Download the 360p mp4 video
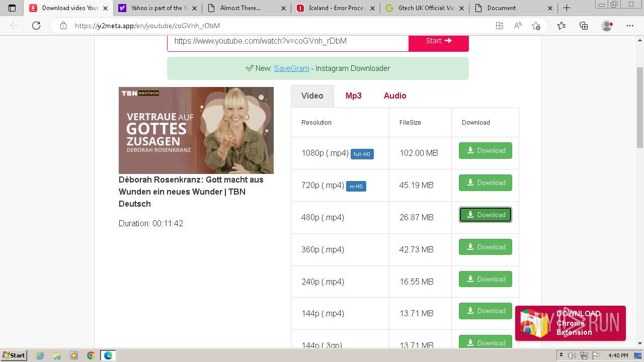 485,247
